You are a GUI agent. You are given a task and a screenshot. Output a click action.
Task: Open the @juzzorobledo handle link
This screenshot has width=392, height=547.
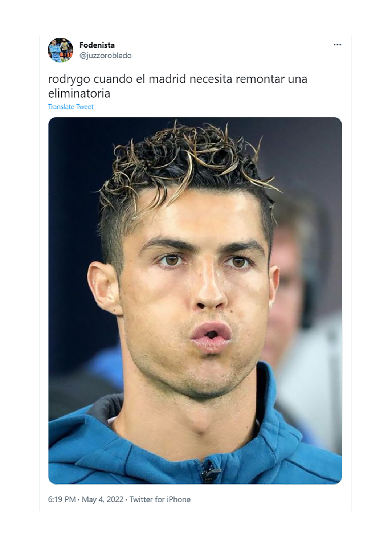click(x=105, y=56)
